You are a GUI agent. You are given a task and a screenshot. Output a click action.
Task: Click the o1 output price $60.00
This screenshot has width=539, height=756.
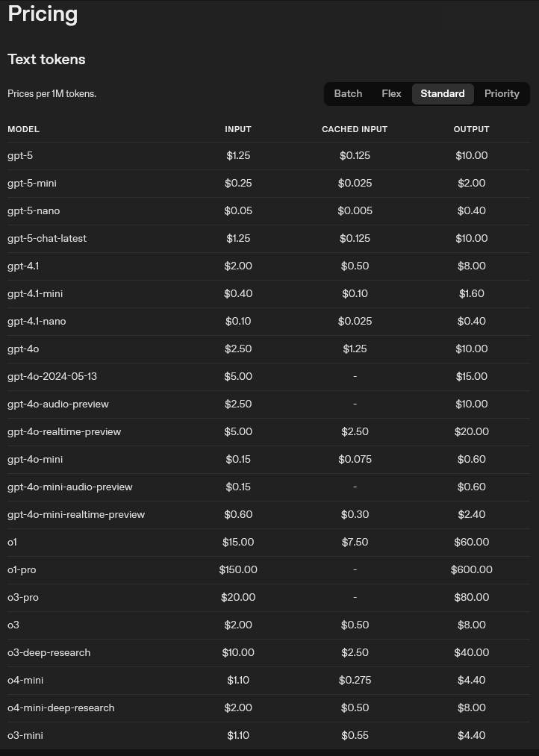pos(472,542)
